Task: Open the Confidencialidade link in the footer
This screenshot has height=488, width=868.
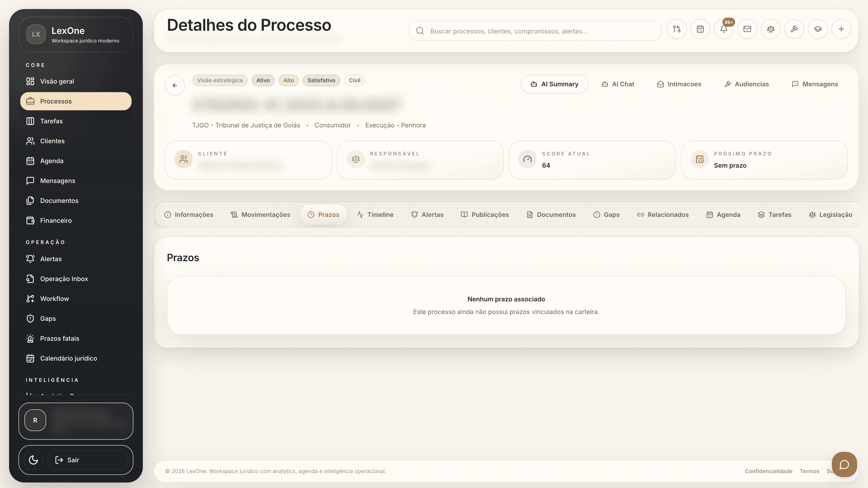Action: pos(769,471)
